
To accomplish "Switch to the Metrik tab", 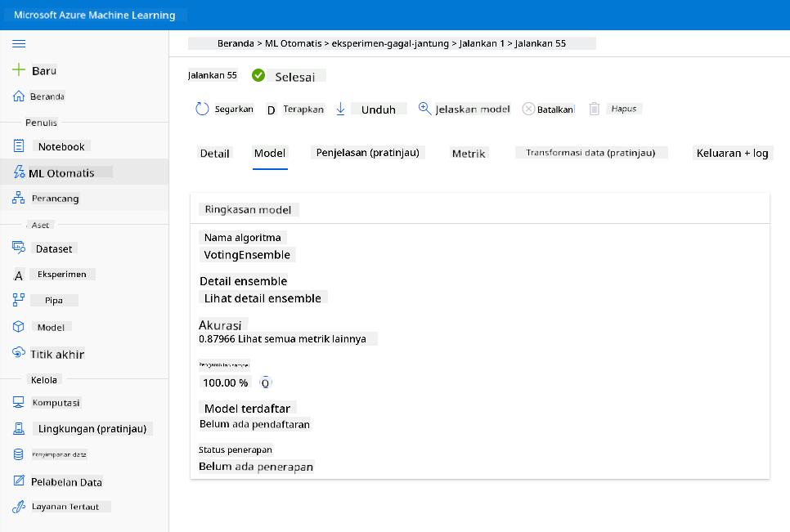I will [x=469, y=154].
